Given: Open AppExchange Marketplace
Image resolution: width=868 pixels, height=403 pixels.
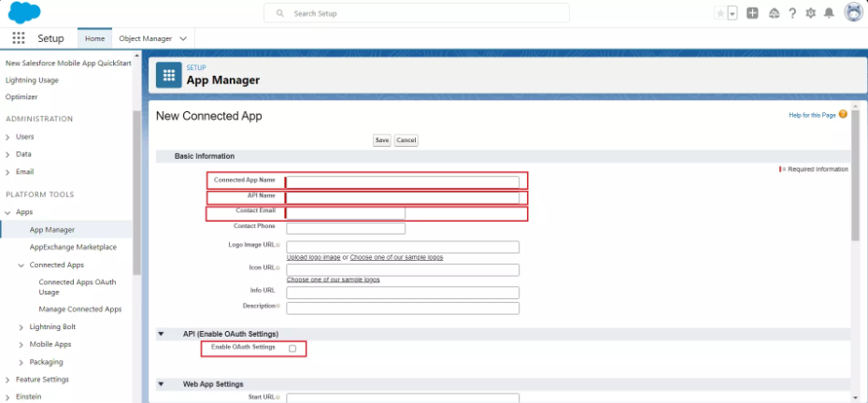Looking at the screenshot, I should click(73, 247).
